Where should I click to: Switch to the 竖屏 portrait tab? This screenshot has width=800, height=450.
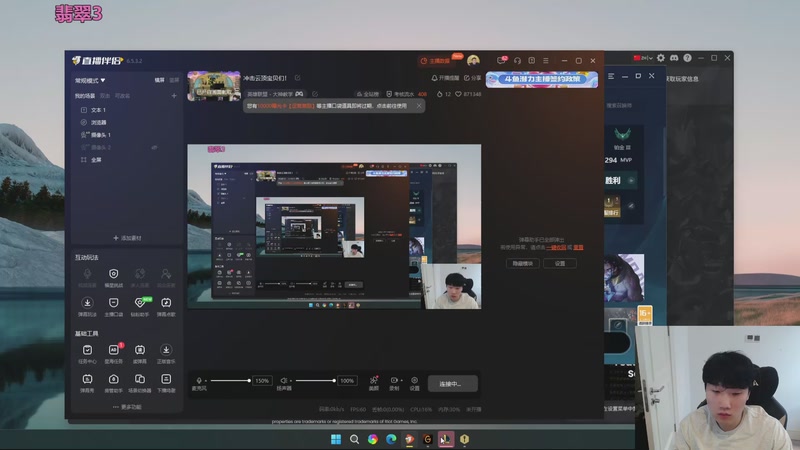[174, 80]
